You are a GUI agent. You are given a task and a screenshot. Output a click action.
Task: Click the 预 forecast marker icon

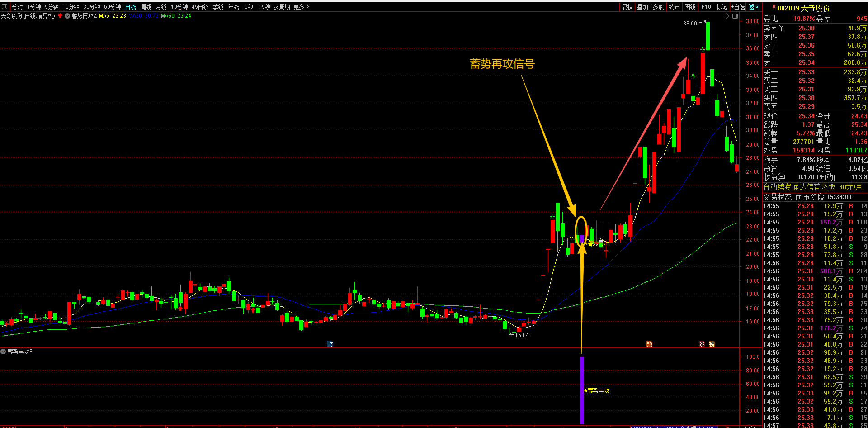pyautogui.click(x=649, y=344)
